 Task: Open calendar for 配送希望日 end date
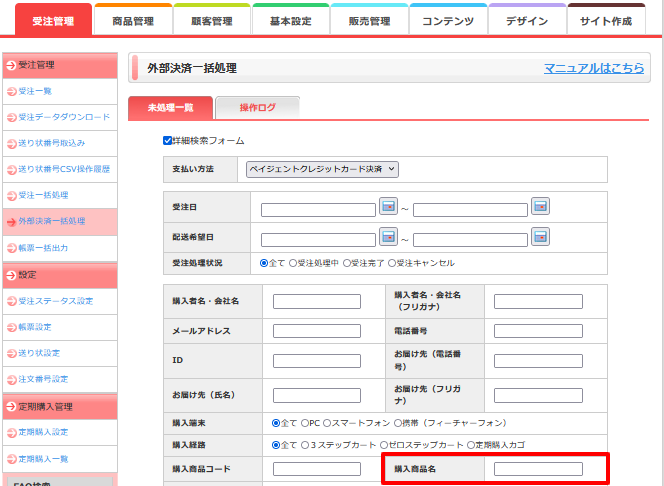pos(540,237)
